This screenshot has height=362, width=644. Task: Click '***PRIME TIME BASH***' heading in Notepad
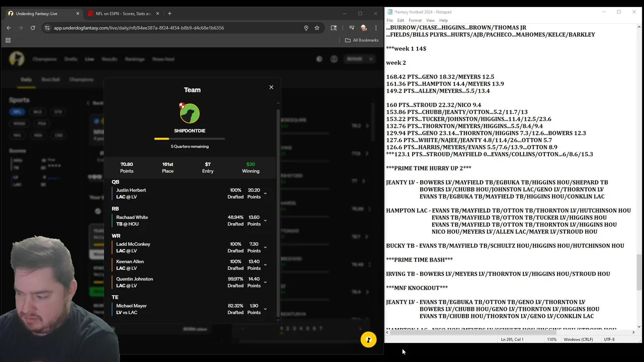419,260
